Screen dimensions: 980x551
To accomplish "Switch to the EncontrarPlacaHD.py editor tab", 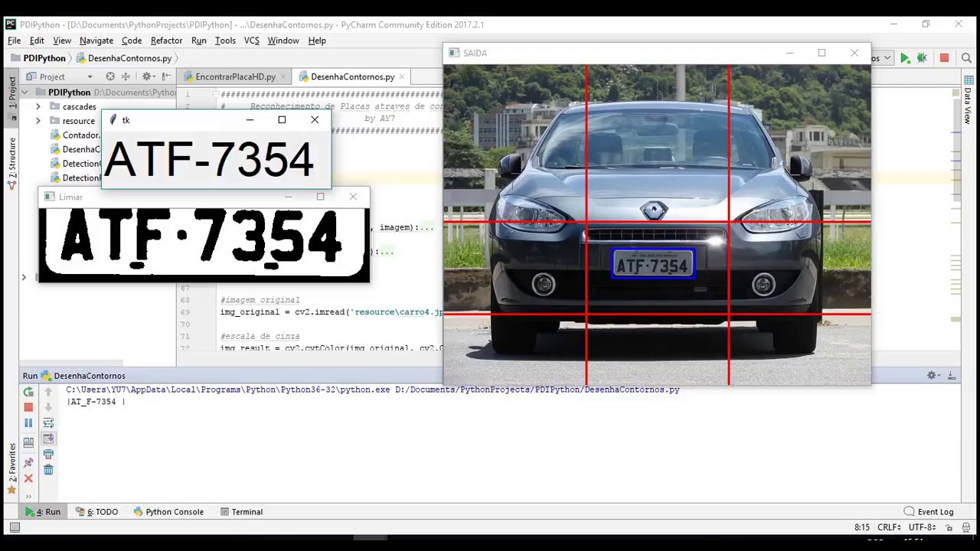I will tap(235, 77).
